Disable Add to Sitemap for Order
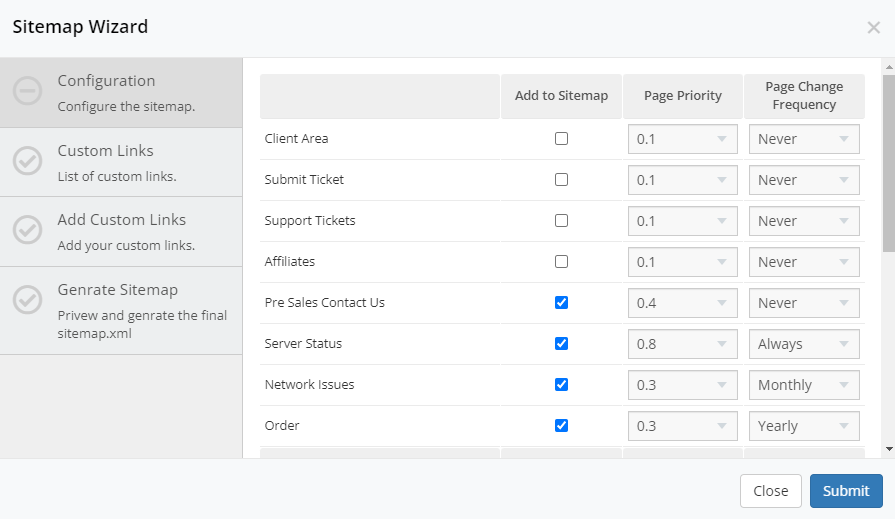This screenshot has width=895, height=519. point(561,426)
